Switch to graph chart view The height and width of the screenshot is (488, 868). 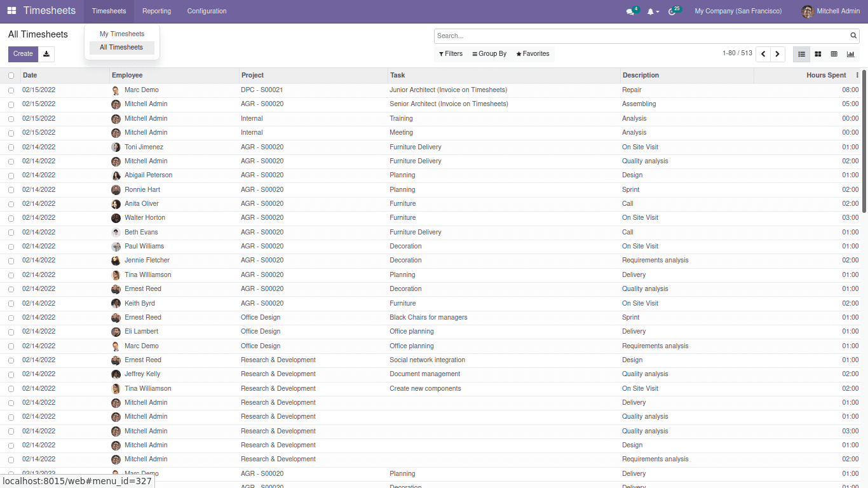tap(850, 54)
